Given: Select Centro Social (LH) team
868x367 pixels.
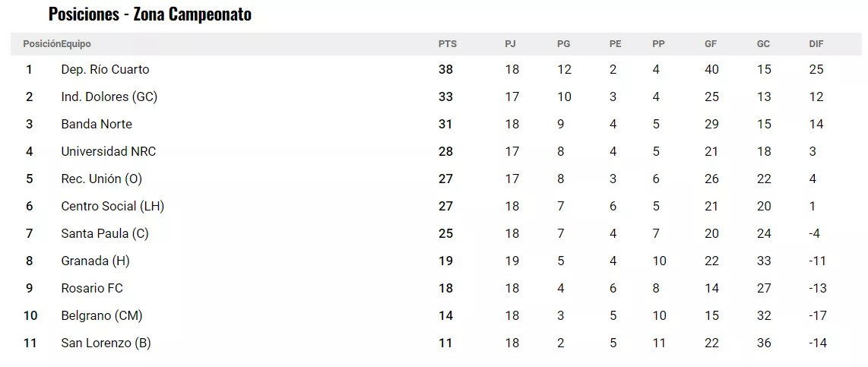Looking at the screenshot, I should 112,206.
